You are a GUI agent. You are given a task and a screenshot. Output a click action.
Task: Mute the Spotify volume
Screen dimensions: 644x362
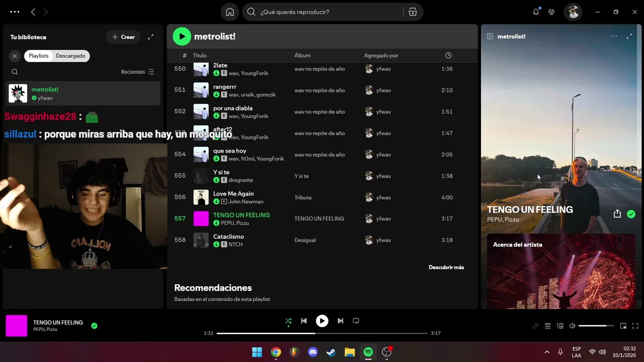coord(572,326)
